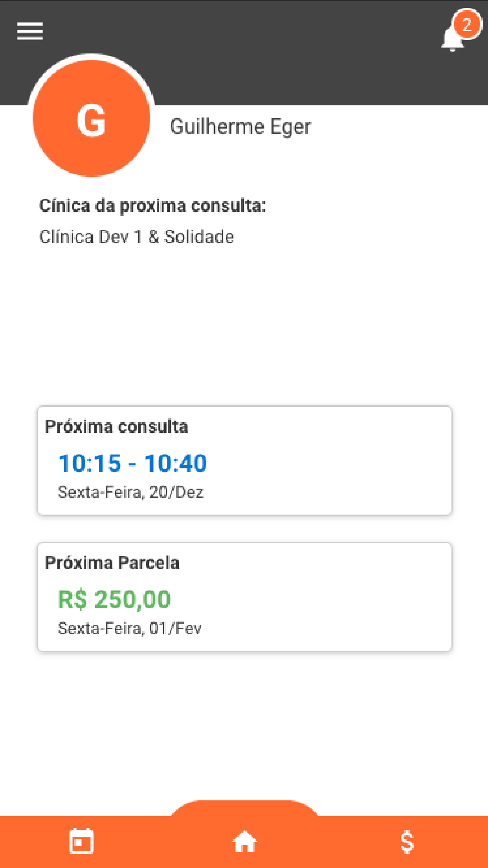Tap the Clínica Dev 1 & Solidade text

click(136, 237)
